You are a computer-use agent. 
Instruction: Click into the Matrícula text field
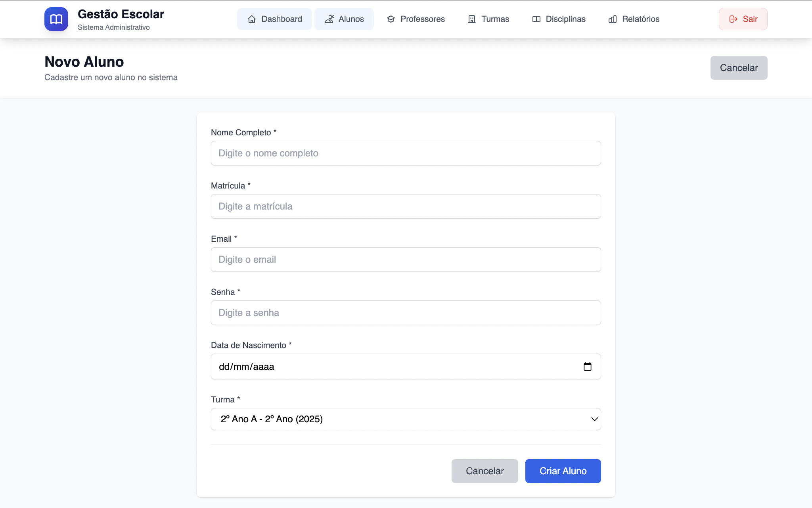(x=406, y=206)
